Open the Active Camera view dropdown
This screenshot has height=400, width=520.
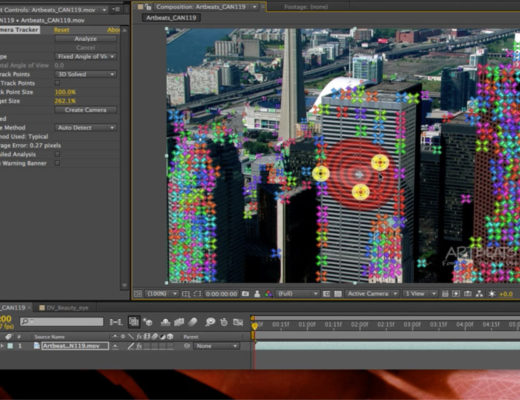pos(372,294)
